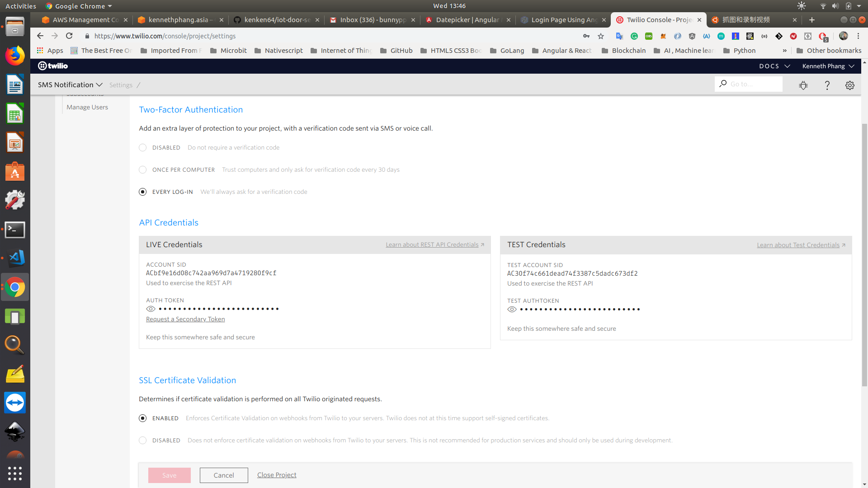Screen dimensions: 868x488
Task: Reload the page with the refresh icon
Action: (69, 36)
